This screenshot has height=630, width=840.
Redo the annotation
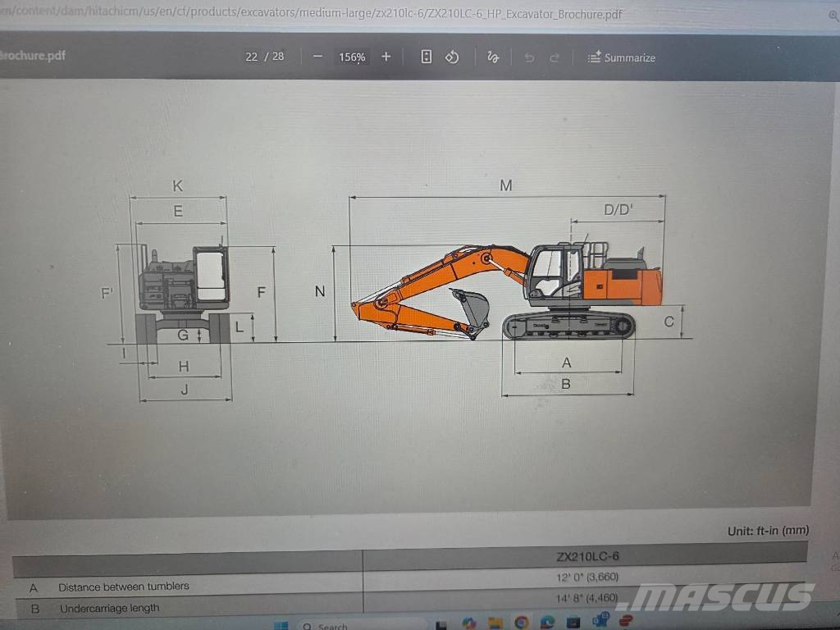(555, 57)
